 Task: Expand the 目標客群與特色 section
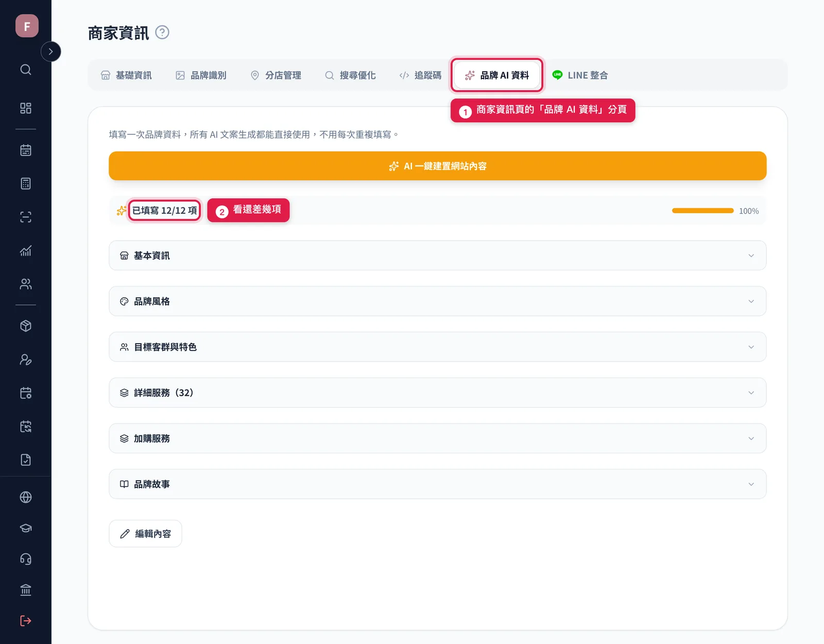[438, 347]
